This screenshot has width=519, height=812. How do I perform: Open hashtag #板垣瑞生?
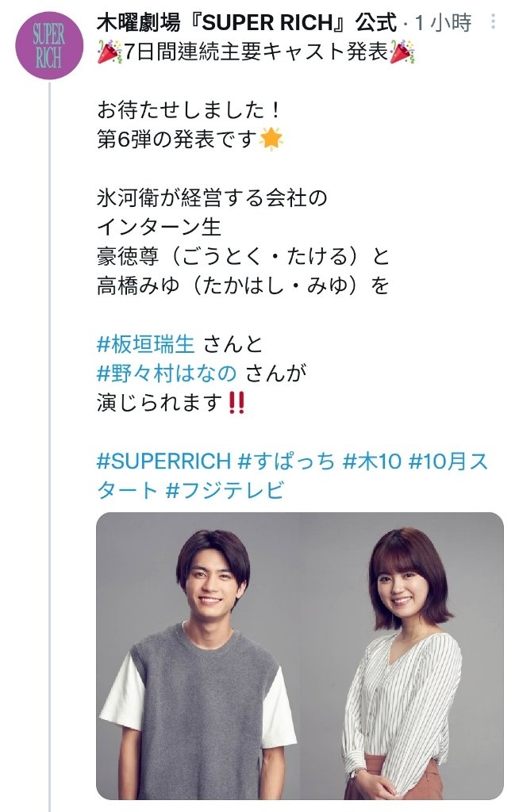pyautogui.click(x=146, y=344)
